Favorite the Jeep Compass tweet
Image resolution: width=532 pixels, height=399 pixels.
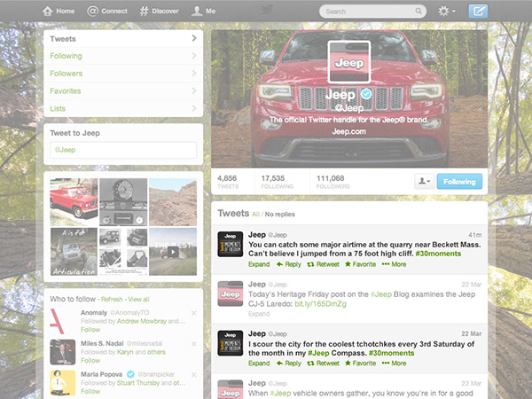click(361, 364)
